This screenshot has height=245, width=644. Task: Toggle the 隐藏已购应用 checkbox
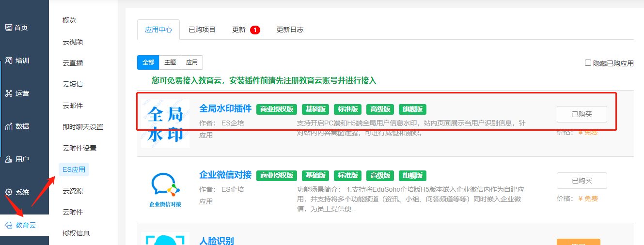pos(588,63)
